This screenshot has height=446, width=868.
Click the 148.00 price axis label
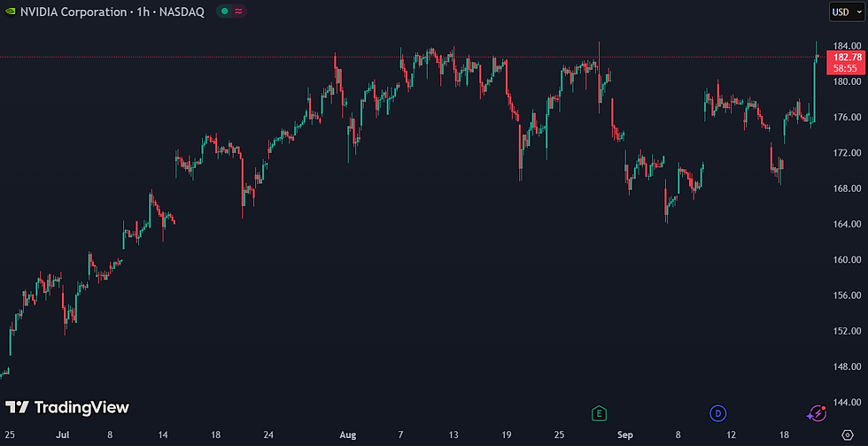coord(848,367)
